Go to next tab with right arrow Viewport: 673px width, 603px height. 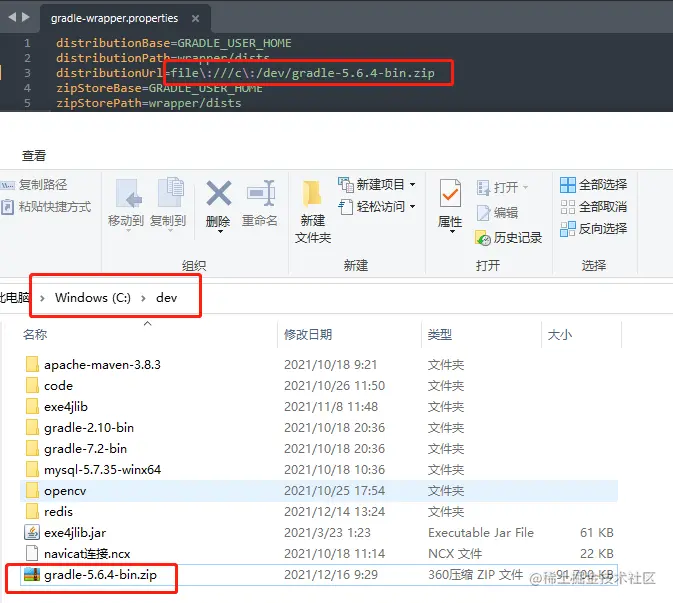click(26, 17)
